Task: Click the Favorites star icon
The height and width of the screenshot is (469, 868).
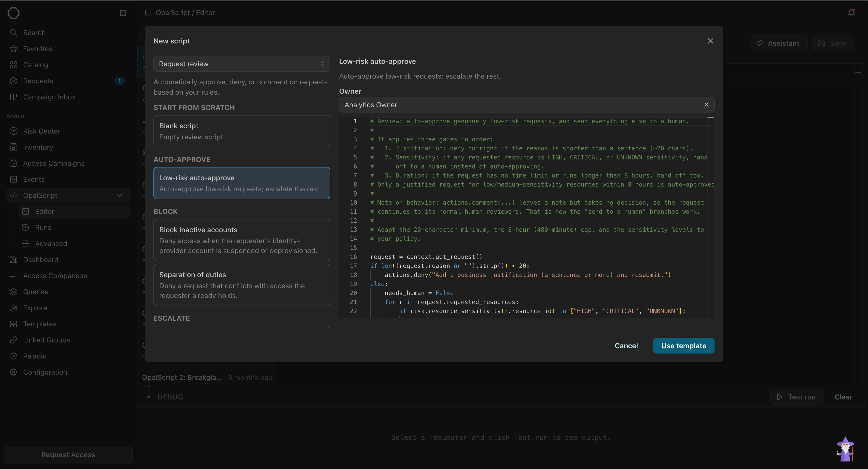Action: (14, 48)
